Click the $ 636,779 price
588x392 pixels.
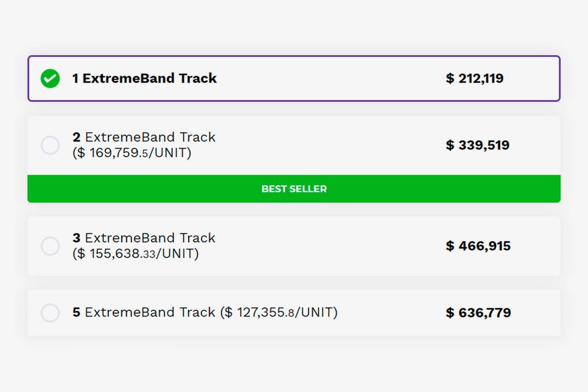(478, 313)
